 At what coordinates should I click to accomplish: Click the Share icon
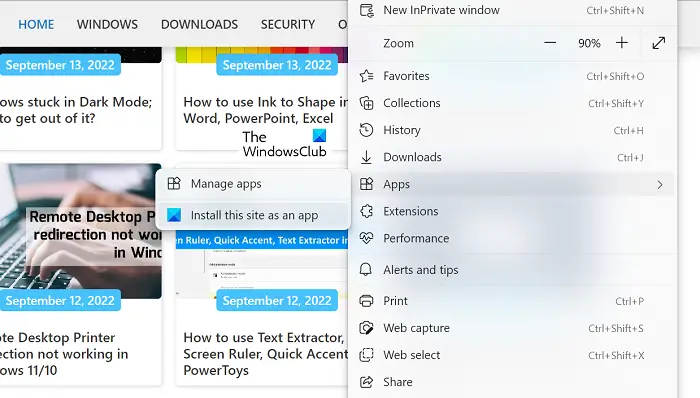[367, 382]
